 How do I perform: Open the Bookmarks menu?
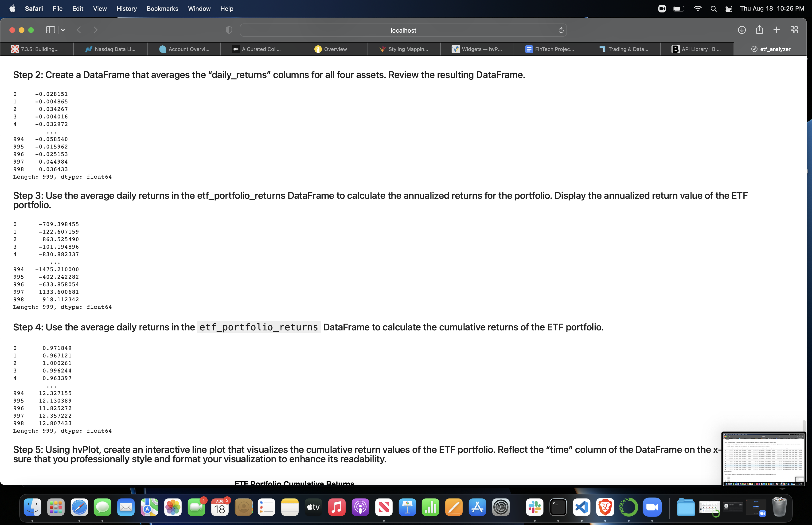coord(162,8)
